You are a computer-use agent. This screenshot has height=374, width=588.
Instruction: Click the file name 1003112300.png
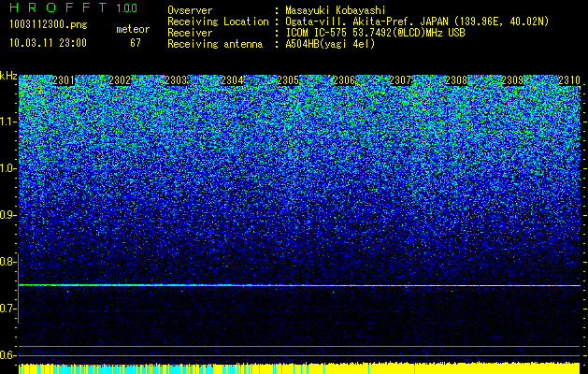[x=49, y=25]
